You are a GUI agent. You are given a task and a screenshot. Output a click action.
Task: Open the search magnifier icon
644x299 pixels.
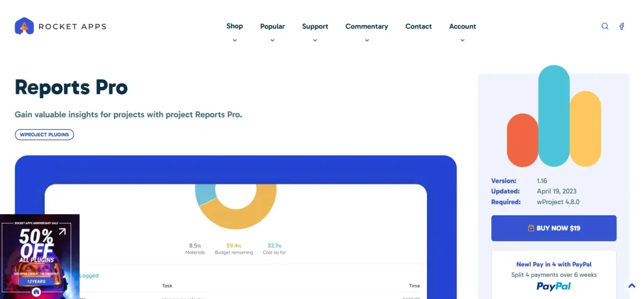pyautogui.click(x=605, y=26)
